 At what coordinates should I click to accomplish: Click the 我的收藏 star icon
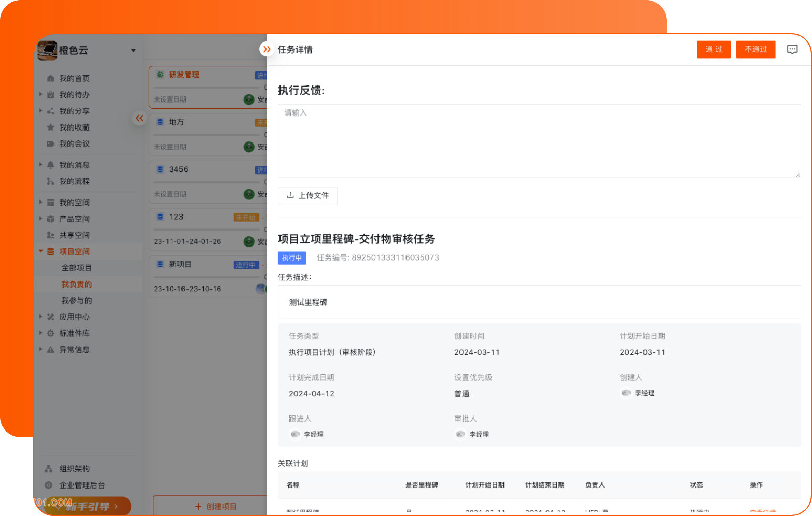[50, 127]
